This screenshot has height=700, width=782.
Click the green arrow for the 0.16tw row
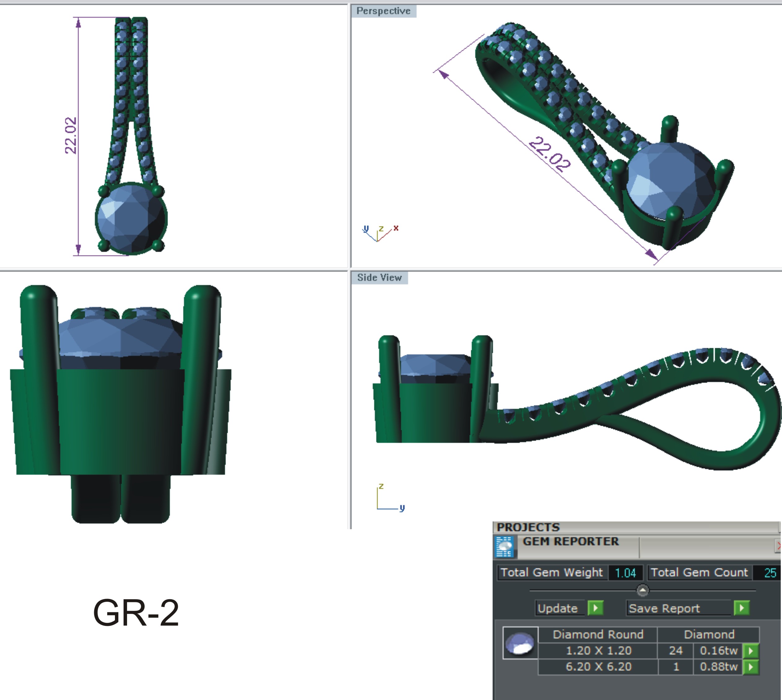tap(751, 651)
